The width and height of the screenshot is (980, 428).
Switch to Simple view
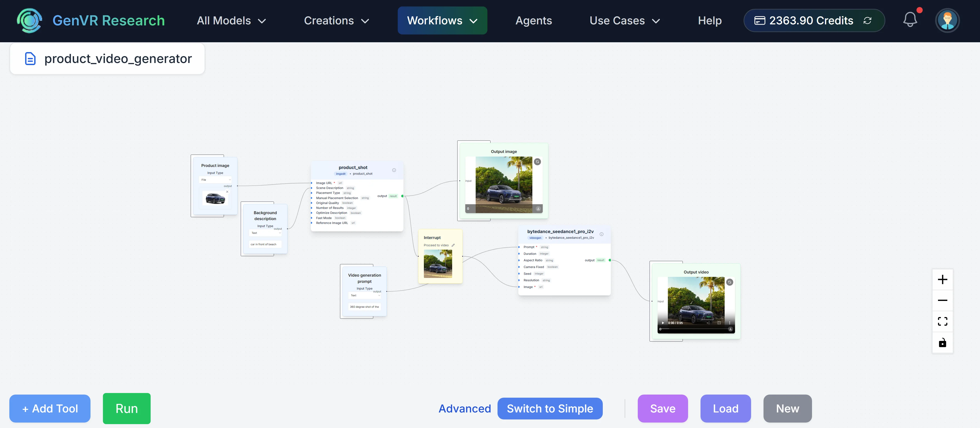pos(550,408)
